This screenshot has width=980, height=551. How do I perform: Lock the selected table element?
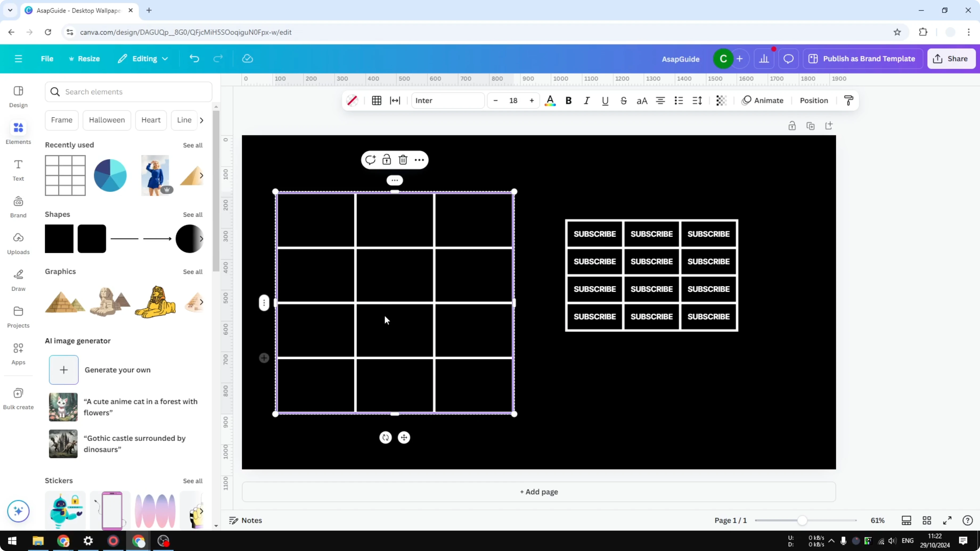tap(386, 160)
